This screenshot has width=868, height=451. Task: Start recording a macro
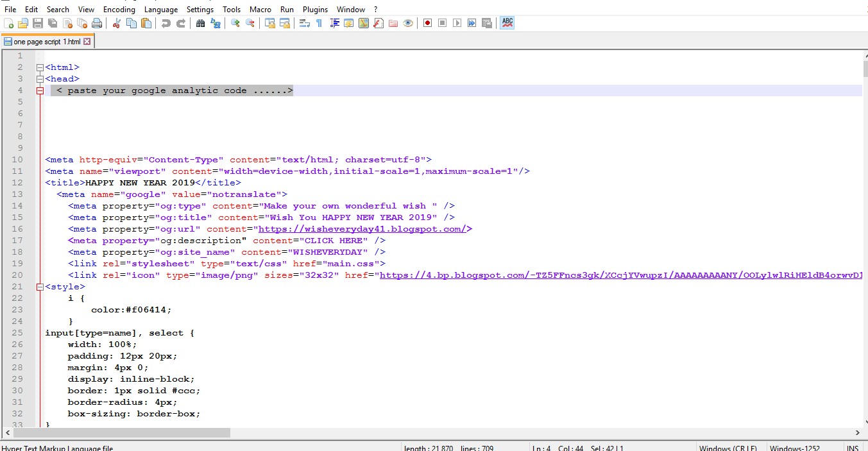coord(427,23)
